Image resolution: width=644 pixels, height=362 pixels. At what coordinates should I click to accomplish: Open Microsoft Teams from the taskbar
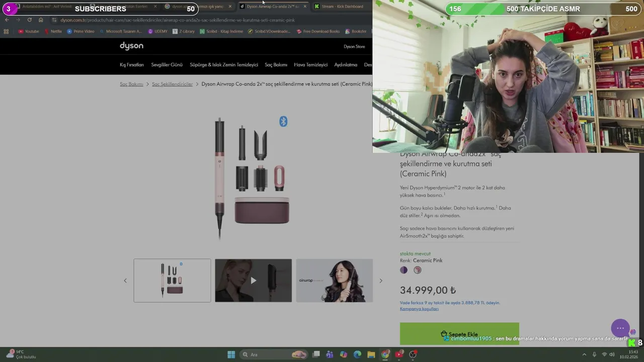point(330,354)
